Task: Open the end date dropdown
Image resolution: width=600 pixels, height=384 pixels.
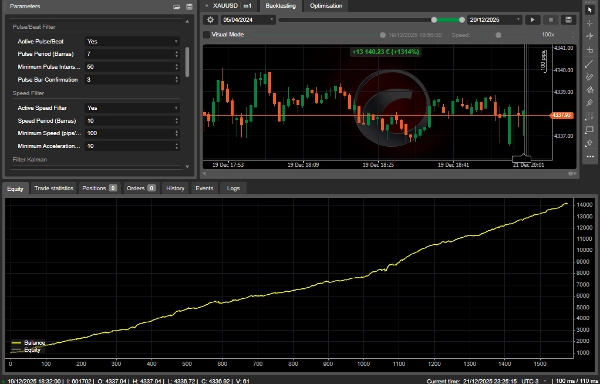Action: [495, 20]
